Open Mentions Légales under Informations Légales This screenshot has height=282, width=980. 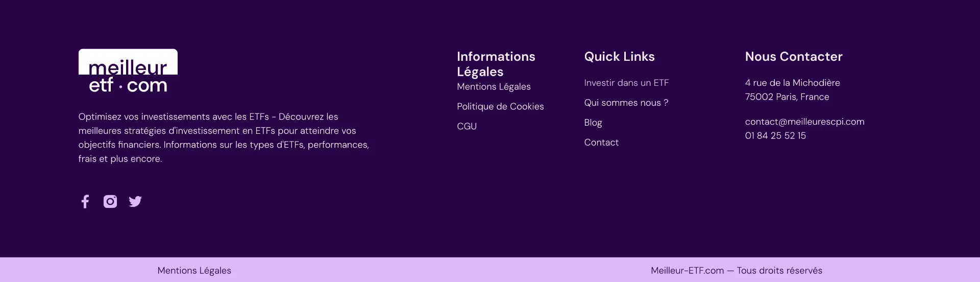[494, 87]
